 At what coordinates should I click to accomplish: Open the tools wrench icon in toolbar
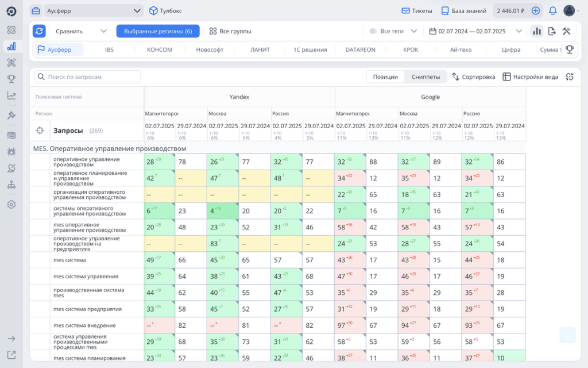point(566,31)
